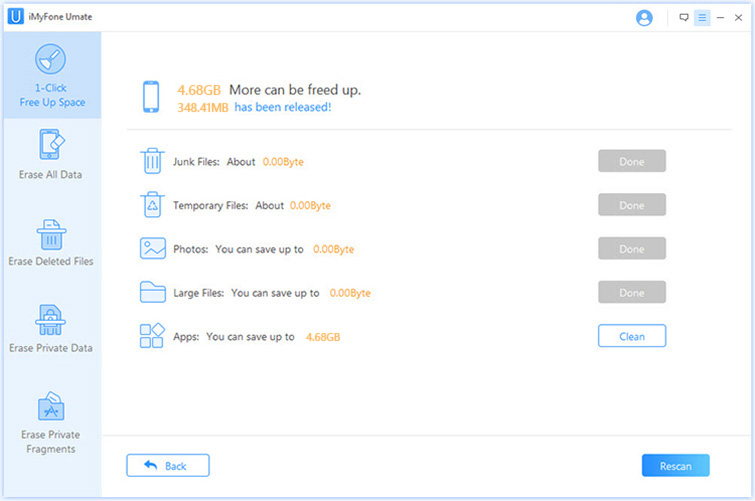Switch to Erase All Data label

[51, 174]
